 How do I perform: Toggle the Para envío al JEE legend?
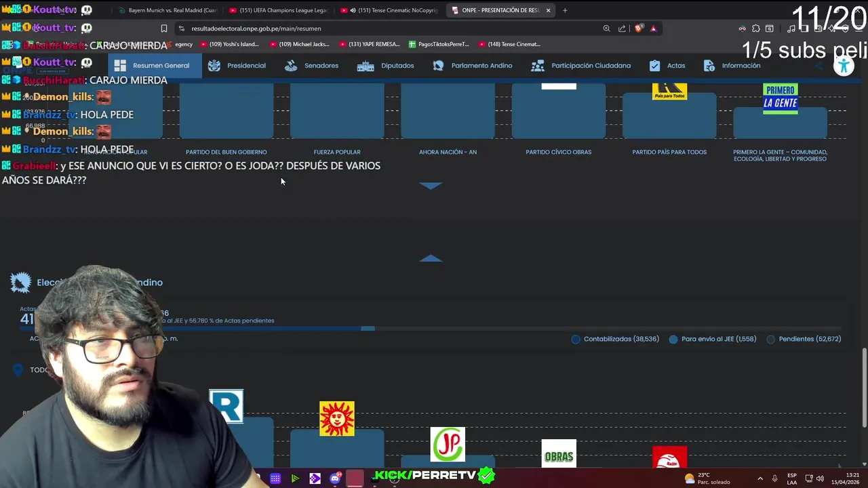(673, 339)
